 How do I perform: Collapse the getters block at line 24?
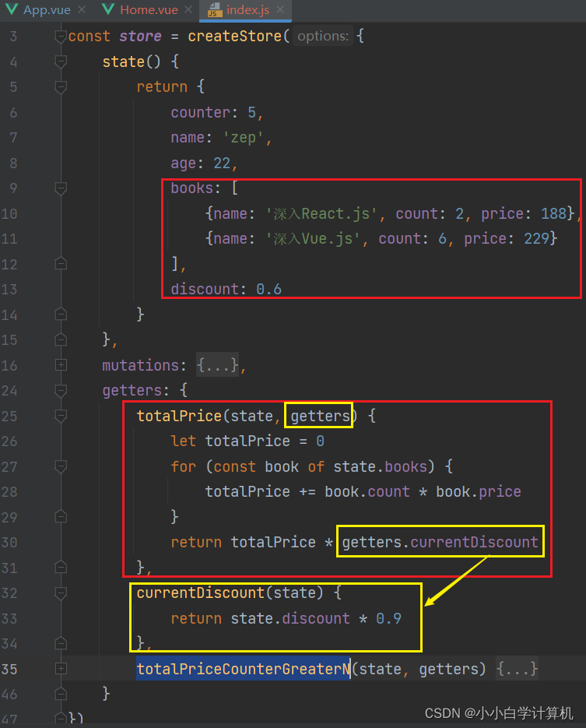(x=61, y=390)
